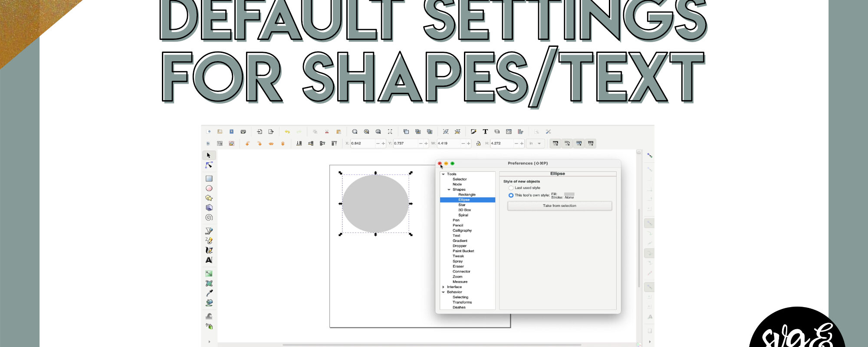Select the Mesh gradient tool
The image size is (868, 347).
point(209,283)
